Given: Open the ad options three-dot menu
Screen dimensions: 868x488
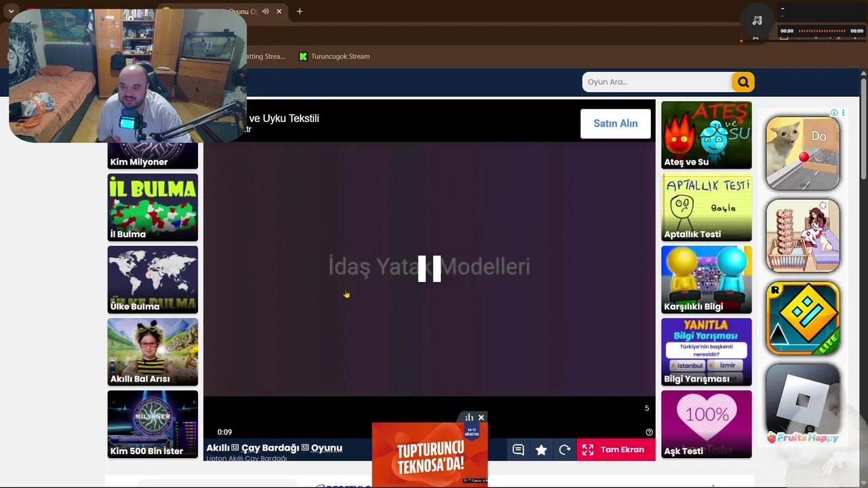Looking at the screenshot, I should 843,113.
